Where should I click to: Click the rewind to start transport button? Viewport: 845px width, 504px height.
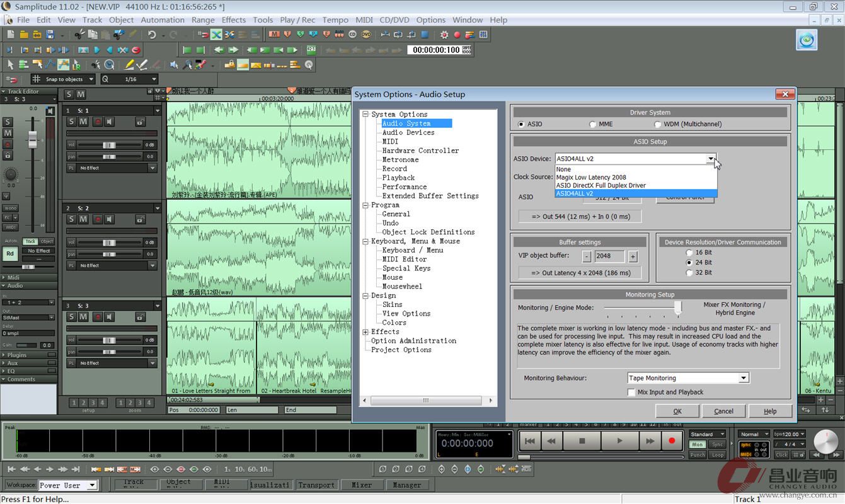click(530, 441)
